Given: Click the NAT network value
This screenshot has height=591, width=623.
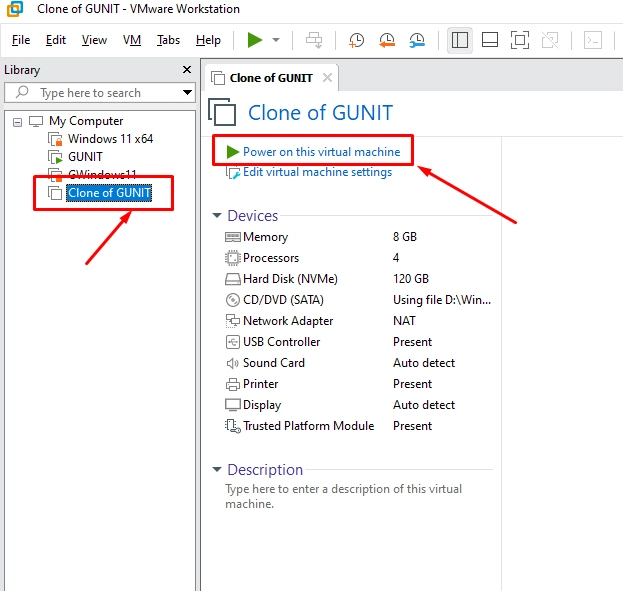Looking at the screenshot, I should [x=404, y=321].
